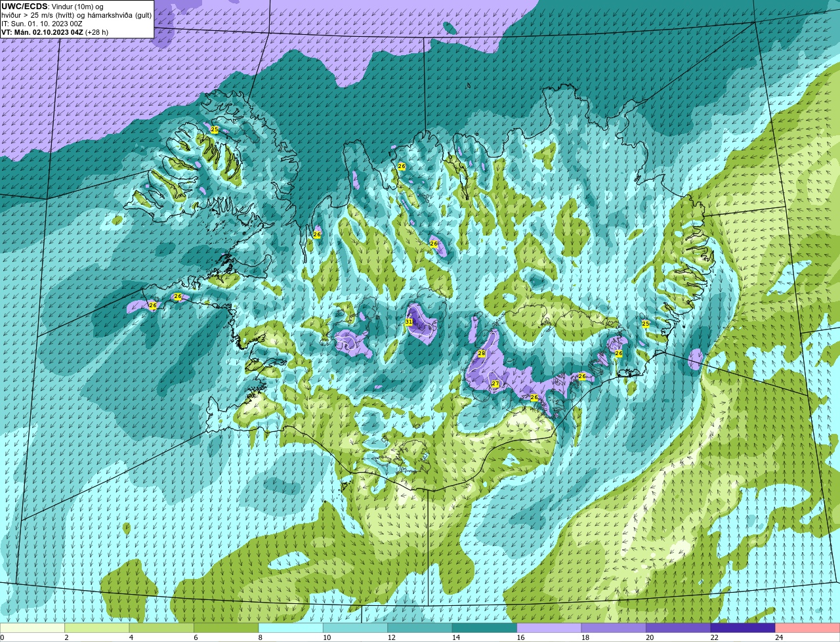This screenshot has height=642, width=840.
Task: Choose the 12–14 m/s teal legend band
Action: 420,628
